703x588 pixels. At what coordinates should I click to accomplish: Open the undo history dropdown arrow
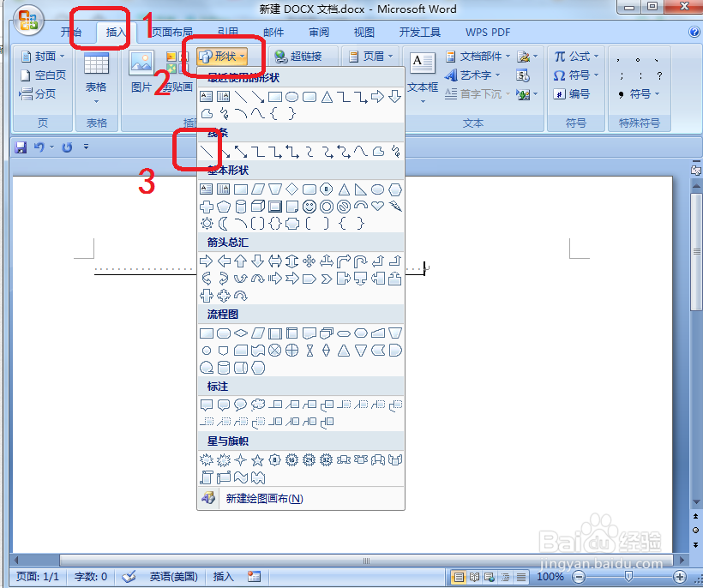[52, 147]
